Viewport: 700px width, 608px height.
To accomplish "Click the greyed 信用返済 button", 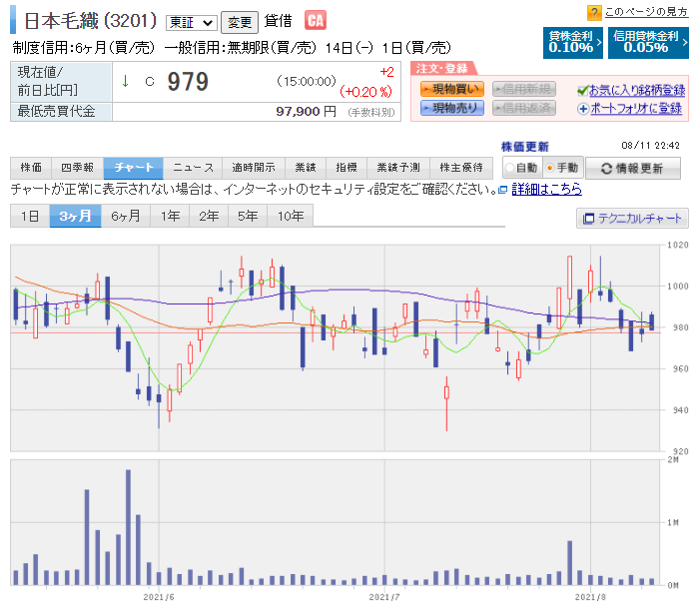I will coord(524,108).
